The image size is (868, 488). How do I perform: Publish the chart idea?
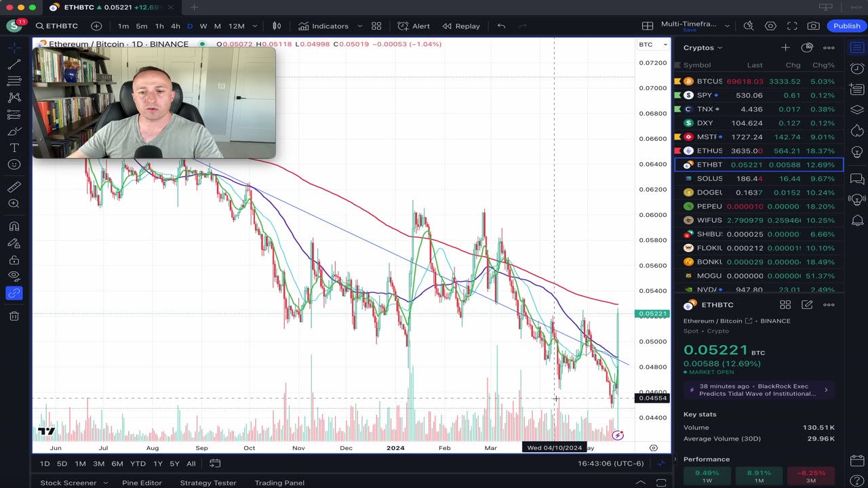tap(847, 26)
